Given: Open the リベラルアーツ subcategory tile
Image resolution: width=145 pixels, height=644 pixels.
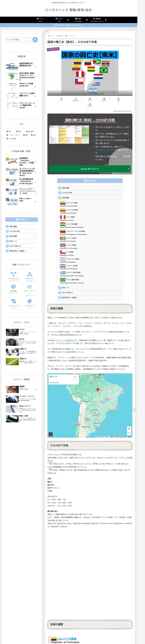Looking at the screenshot, I should [x=30, y=303].
